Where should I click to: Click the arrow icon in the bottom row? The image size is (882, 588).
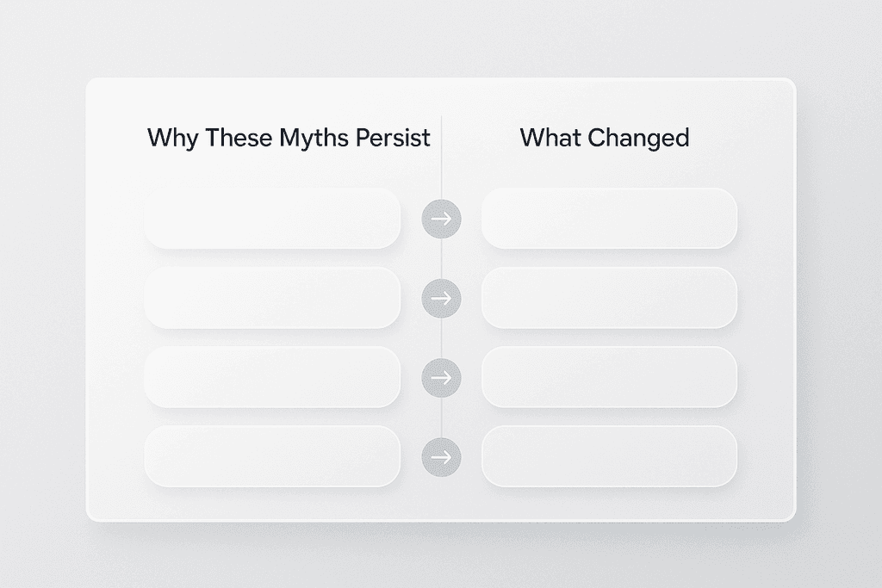pos(441,457)
